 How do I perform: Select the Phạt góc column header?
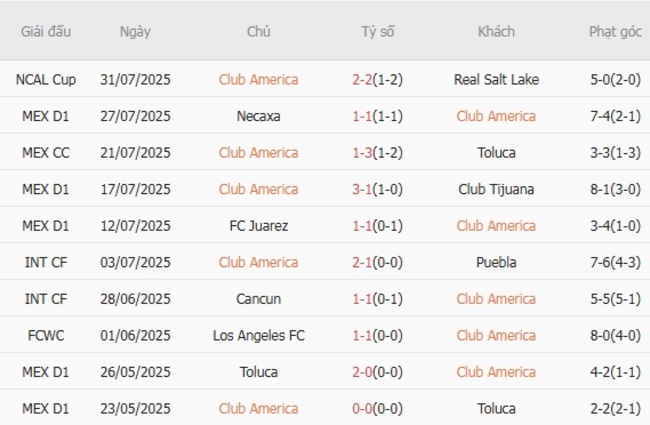[615, 31]
